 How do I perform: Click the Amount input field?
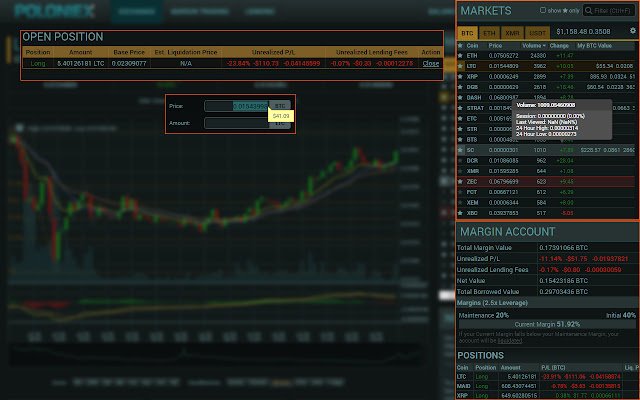click(x=237, y=123)
